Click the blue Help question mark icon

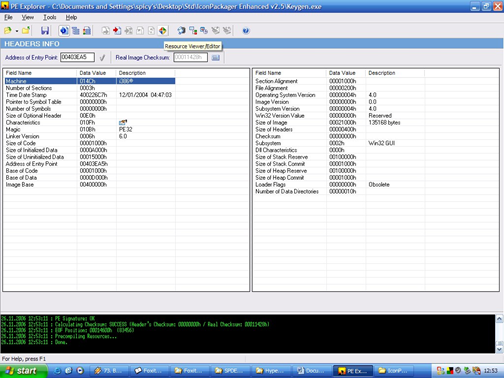click(246, 31)
